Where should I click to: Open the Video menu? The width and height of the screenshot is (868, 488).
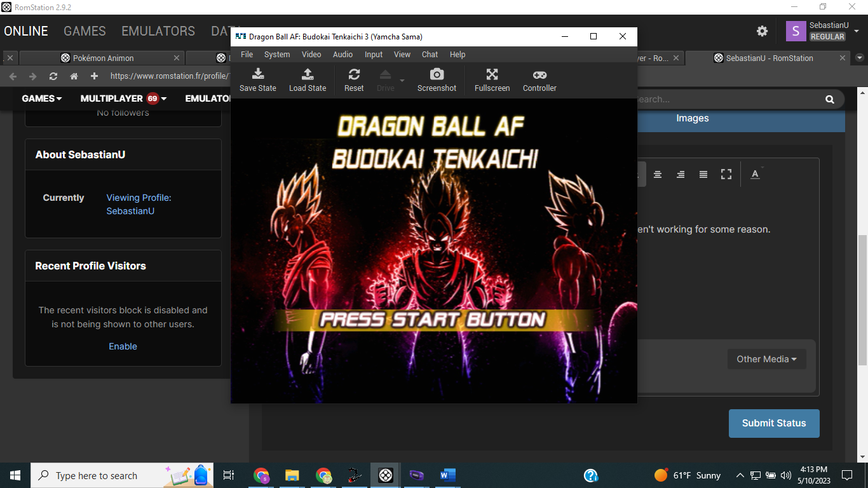(x=311, y=55)
